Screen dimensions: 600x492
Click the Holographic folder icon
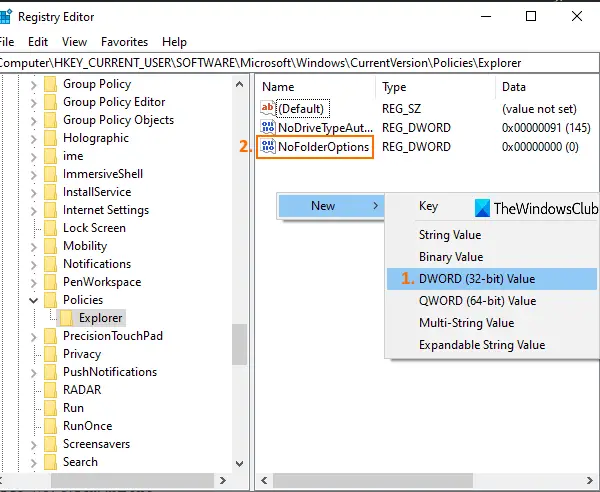[x=51, y=138]
